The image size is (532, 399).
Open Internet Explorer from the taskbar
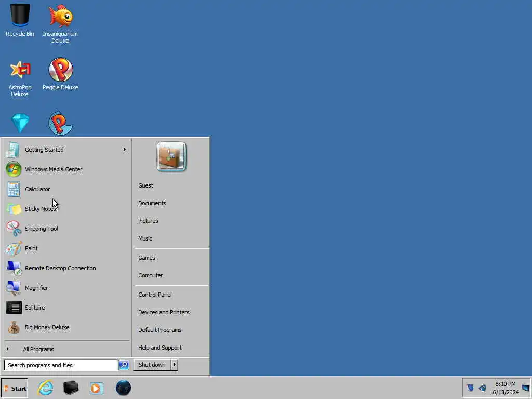click(46, 388)
